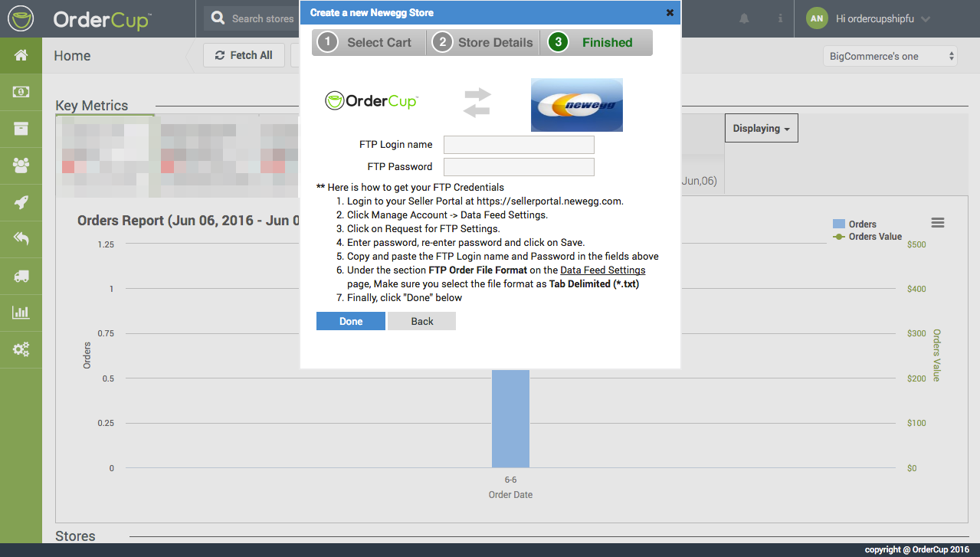Go to step 1 Select Cart
980x557 pixels.
point(369,43)
